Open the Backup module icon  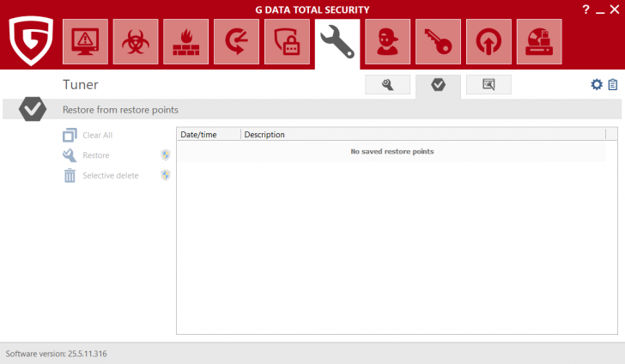236,41
